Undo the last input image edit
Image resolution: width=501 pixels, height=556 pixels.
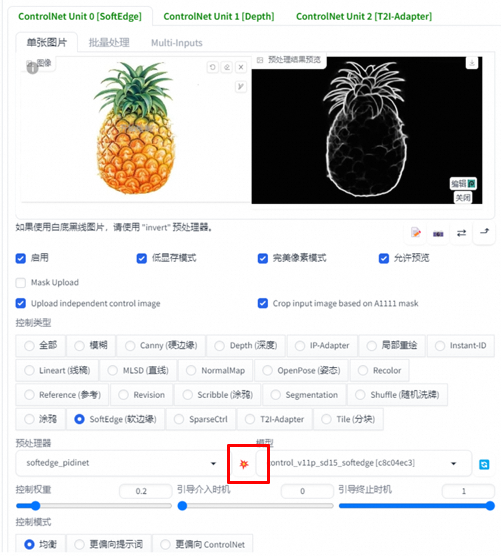pos(212,67)
